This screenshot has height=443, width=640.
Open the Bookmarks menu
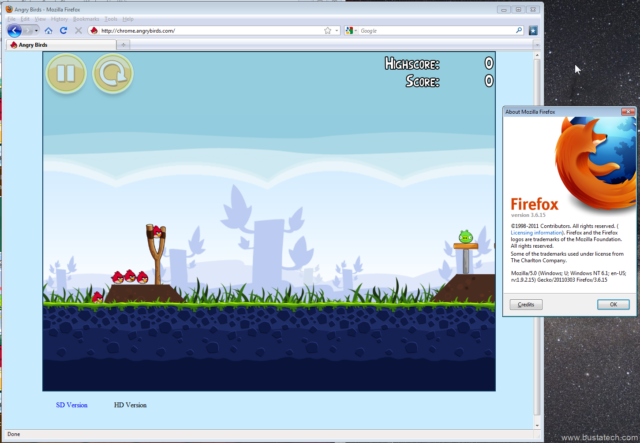86,19
